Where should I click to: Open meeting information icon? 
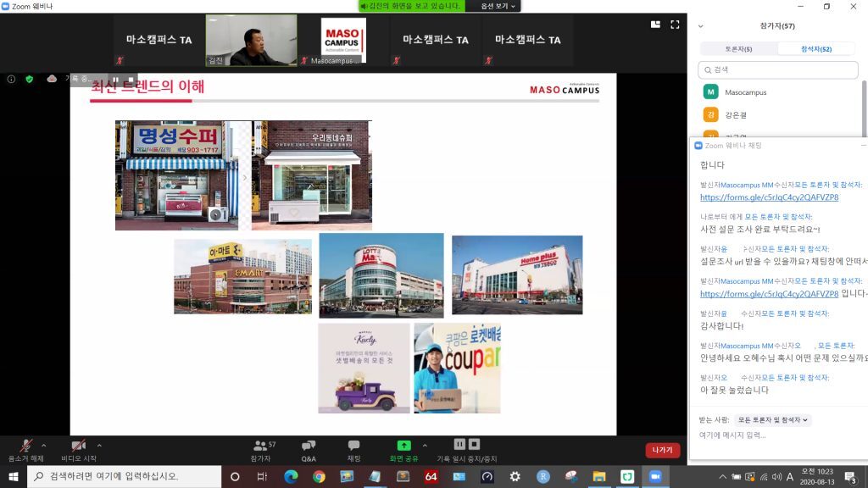[x=11, y=79]
